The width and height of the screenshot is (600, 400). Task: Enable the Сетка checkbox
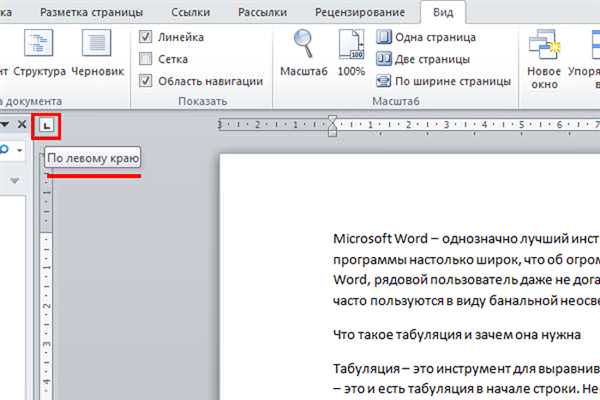[163, 59]
